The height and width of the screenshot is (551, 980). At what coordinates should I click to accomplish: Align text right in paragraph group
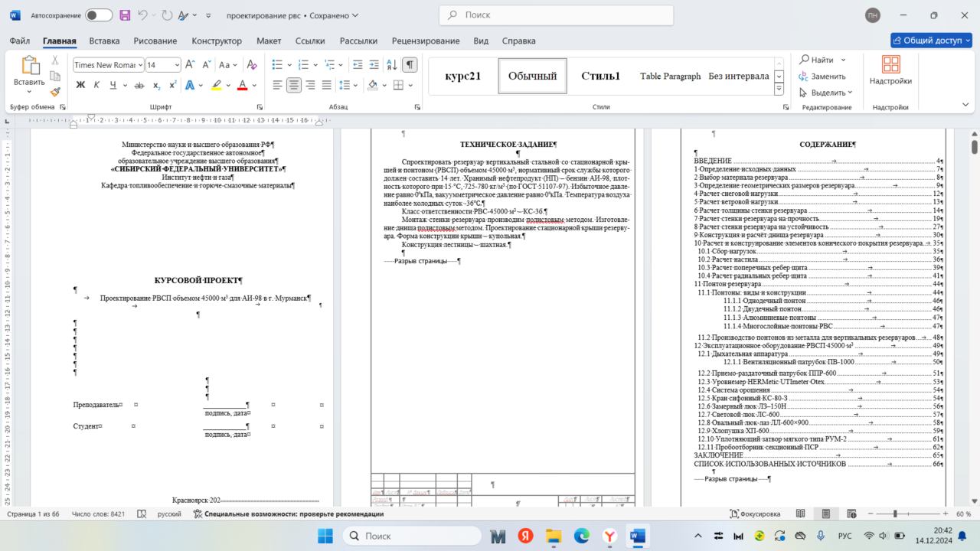pos(310,86)
